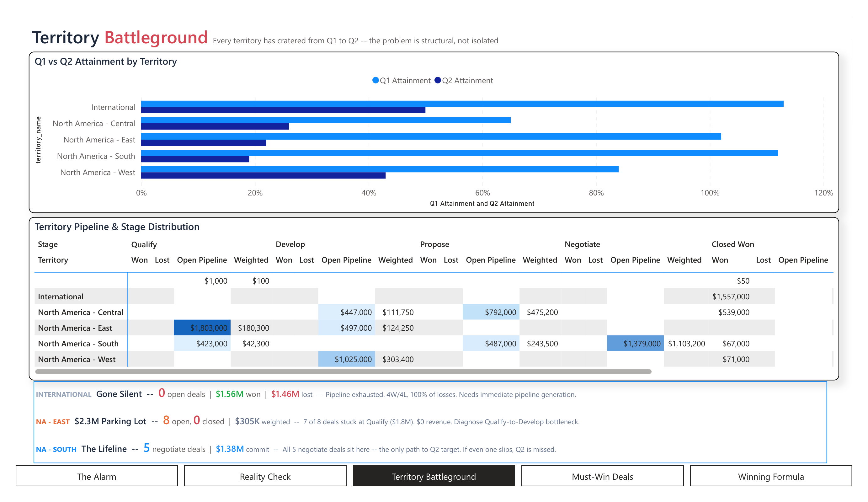Screen dimensions: 868x502
Task: Click the Propose stage column header
Action: pyautogui.click(x=434, y=244)
